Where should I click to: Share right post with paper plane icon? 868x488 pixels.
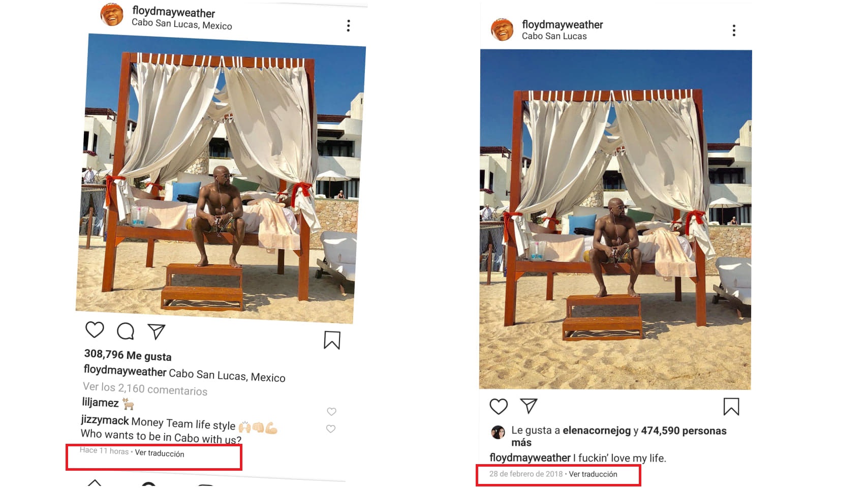[529, 406]
